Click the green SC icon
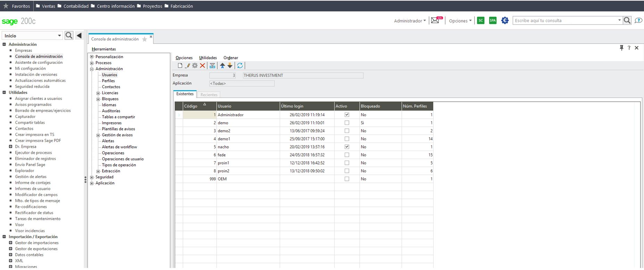The height and width of the screenshot is (270, 644). (480, 20)
